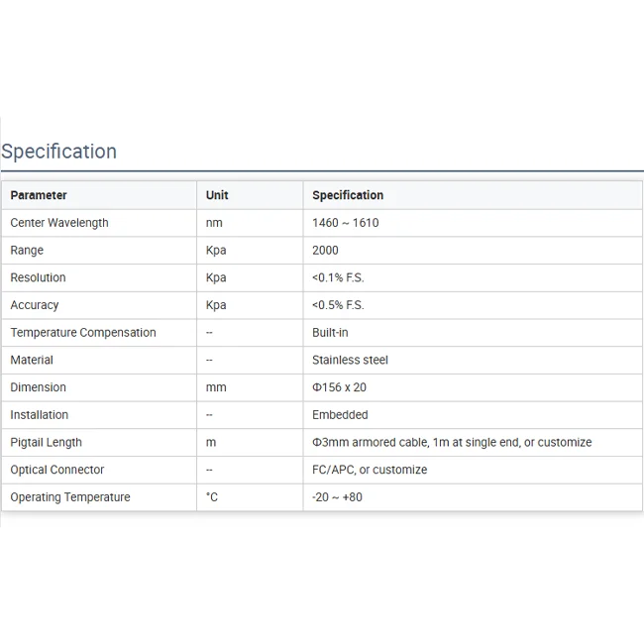Click the 1460 ~ 1610 wavelength value
Viewport: 644px width, 644px height.
(345, 223)
